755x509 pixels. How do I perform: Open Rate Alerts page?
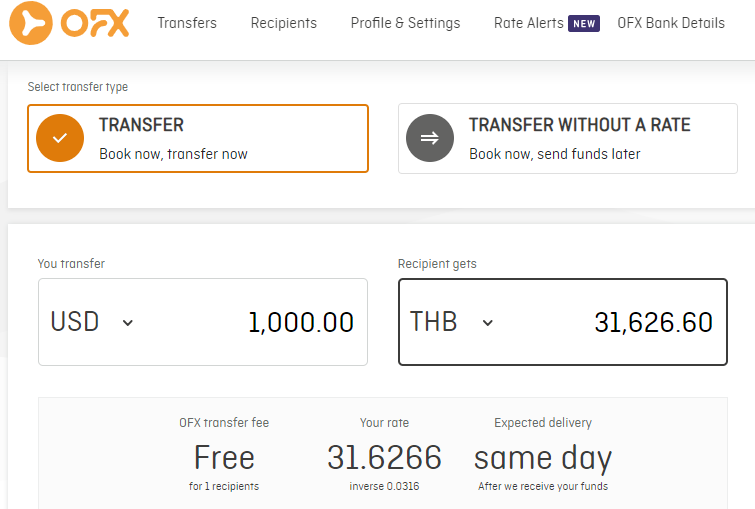(529, 23)
